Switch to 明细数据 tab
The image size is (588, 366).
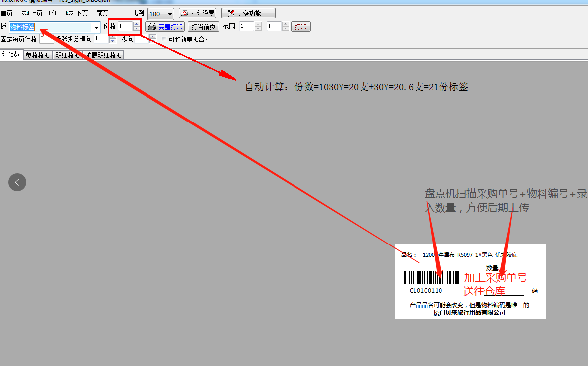point(67,55)
